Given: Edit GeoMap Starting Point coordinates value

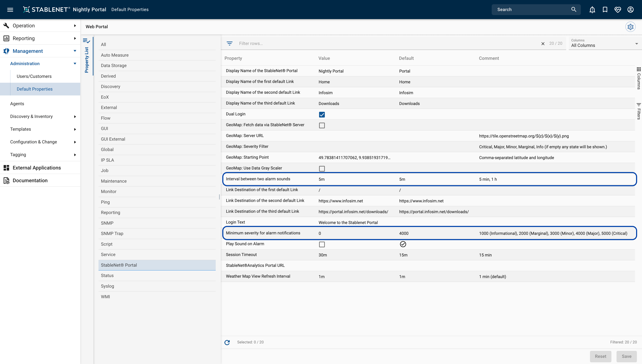Looking at the screenshot, I should click(x=354, y=157).
